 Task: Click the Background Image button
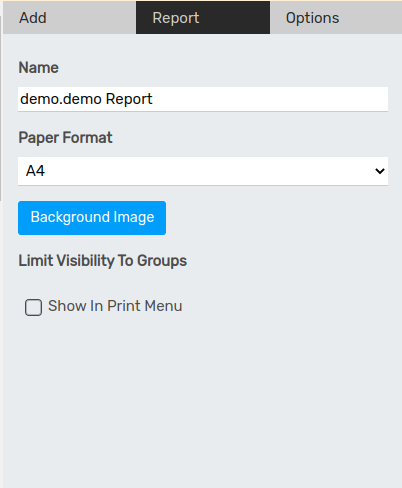92,218
